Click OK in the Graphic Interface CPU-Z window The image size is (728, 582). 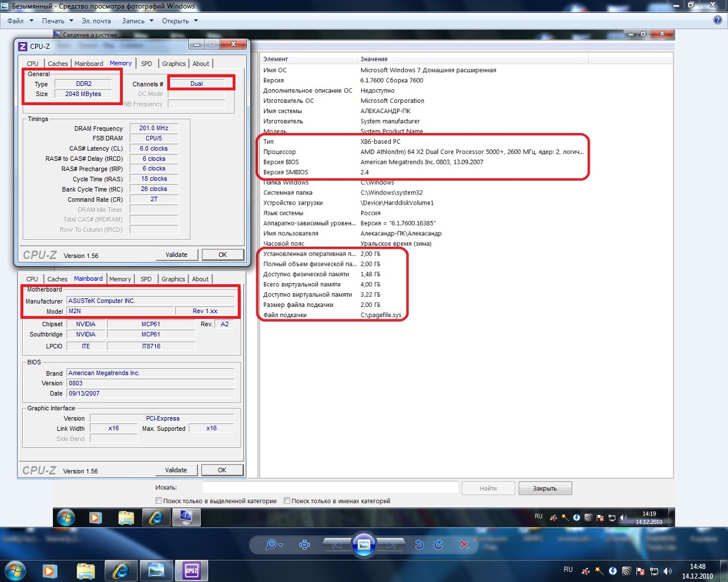point(222,470)
